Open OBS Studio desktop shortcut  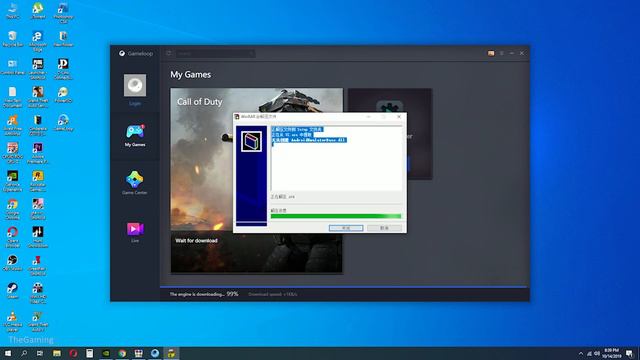coord(13,263)
